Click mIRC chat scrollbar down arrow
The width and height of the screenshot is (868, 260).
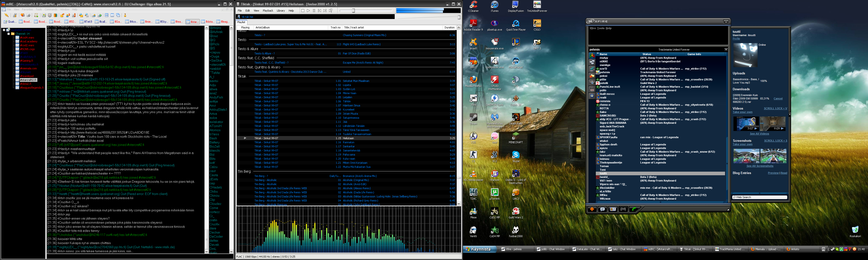(207, 251)
